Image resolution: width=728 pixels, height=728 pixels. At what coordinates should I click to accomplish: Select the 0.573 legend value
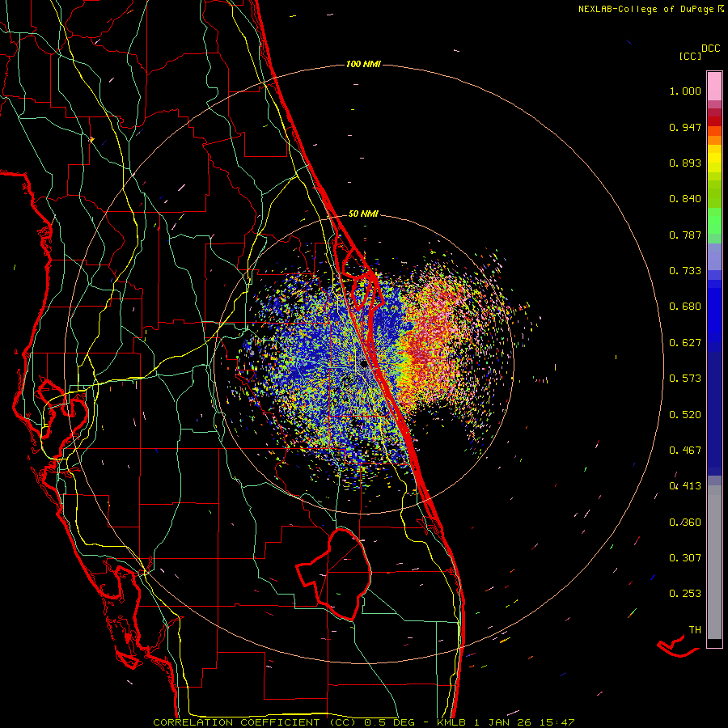(x=685, y=379)
